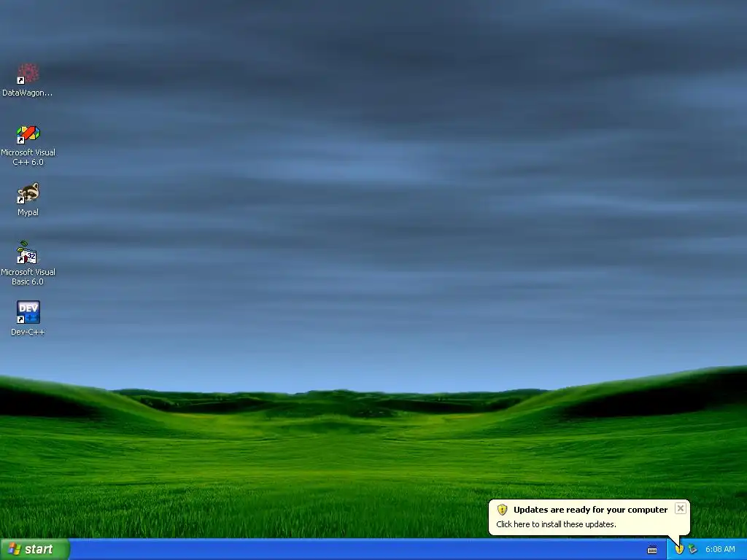The width and height of the screenshot is (747, 560).
Task: Click the network connection tray icon
Action: pyautogui.click(x=693, y=550)
